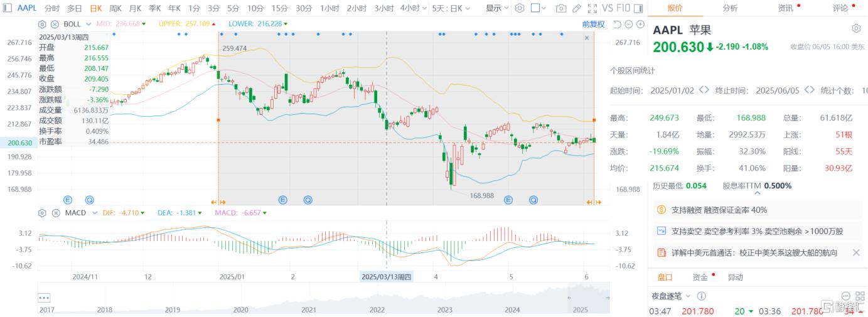868x317 pixels.
Task: Click E earnings marker near February
Action: coord(283,200)
